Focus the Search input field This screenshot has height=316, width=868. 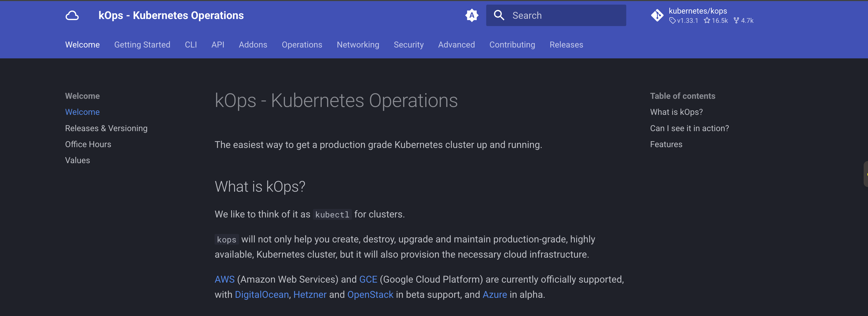point(566,15)
